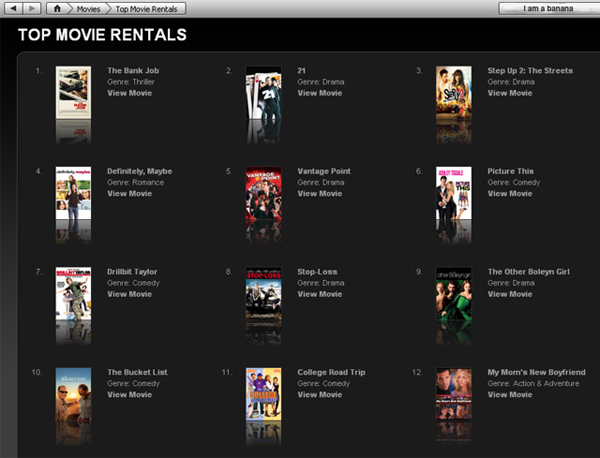The image size is (600, 458).
Task: Click Stop-Loss title
Action: tap(317, 272)
